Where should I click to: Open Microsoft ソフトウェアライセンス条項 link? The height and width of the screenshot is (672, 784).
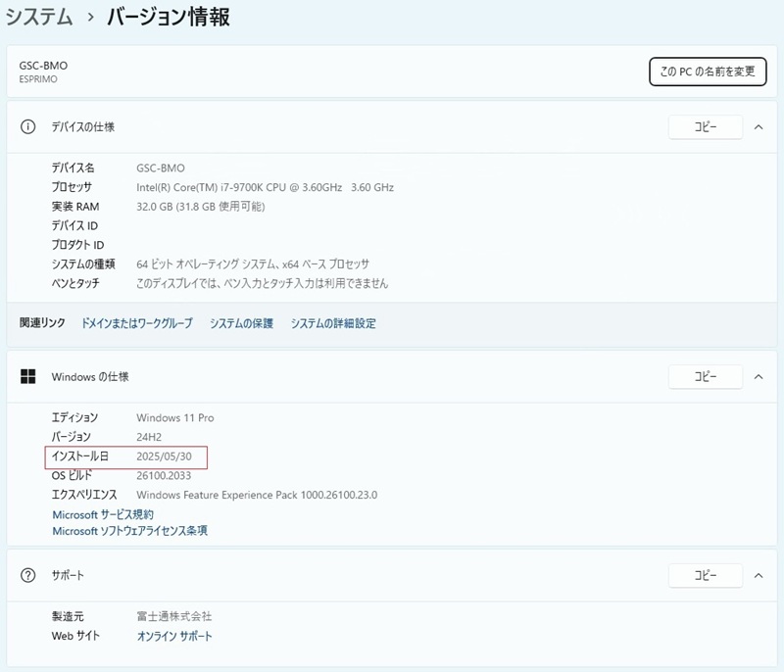tap(130, 531)
